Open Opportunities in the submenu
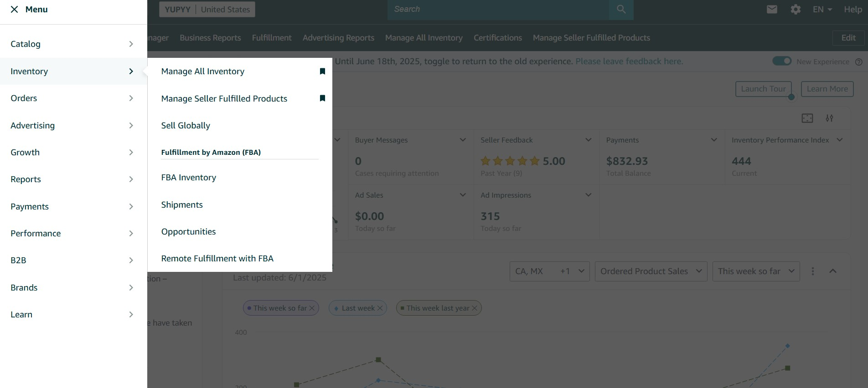 tap(188, 231)
